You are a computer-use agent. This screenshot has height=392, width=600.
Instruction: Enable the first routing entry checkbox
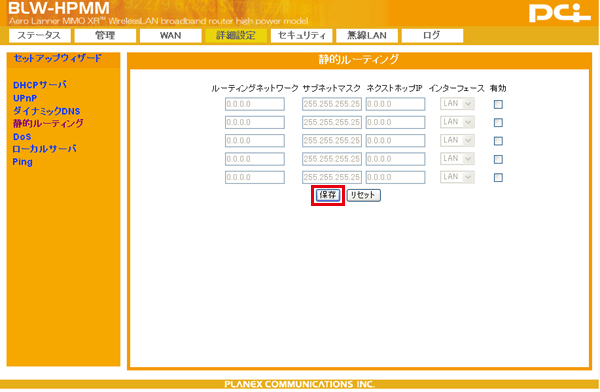(x=498, y=104)
